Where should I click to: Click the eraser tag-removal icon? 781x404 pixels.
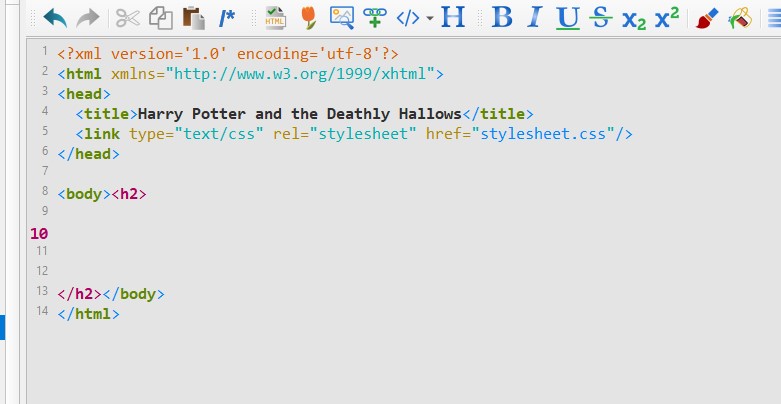click(x=740, y=18)
